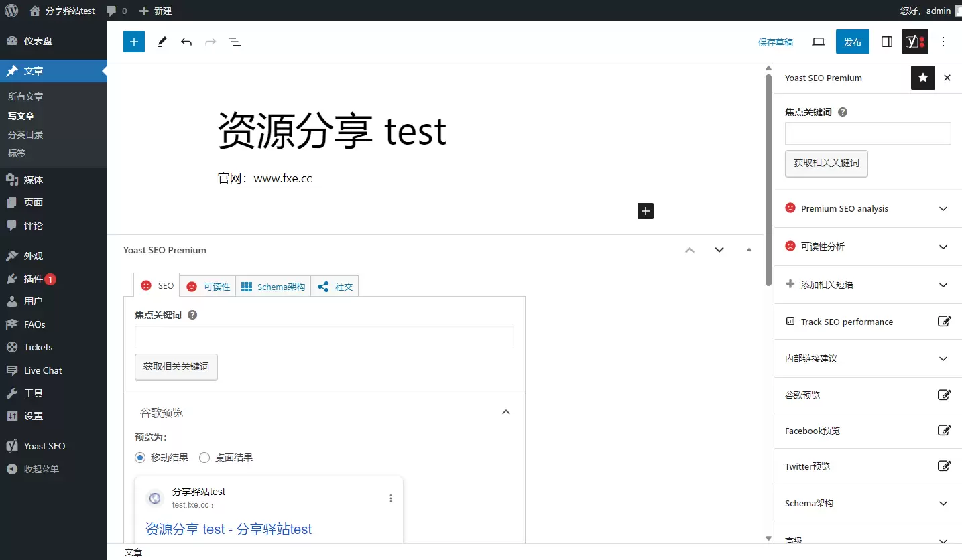
Task: Close the Yoast SEO Premium sidebar
Action: [x=947, y=78]
